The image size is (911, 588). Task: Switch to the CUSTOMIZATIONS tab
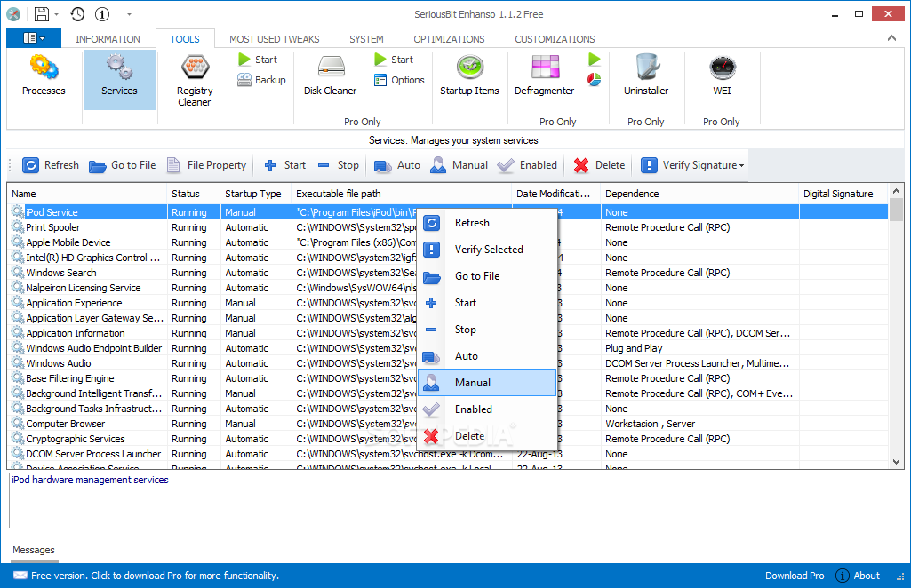click(555, 39)
